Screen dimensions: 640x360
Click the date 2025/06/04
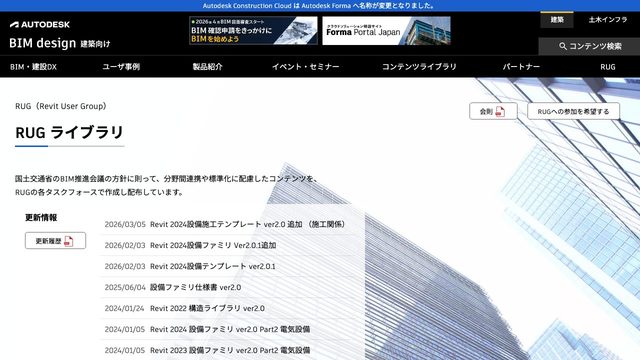(125, 287)
